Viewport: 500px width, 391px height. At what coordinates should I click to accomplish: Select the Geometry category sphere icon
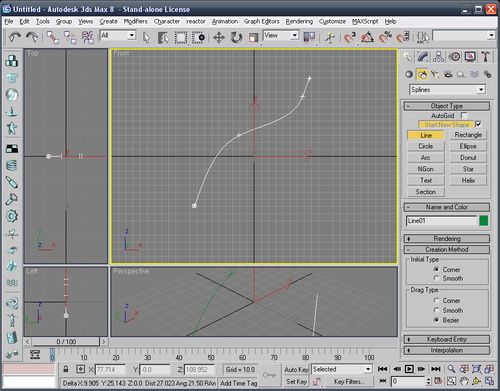409,74
